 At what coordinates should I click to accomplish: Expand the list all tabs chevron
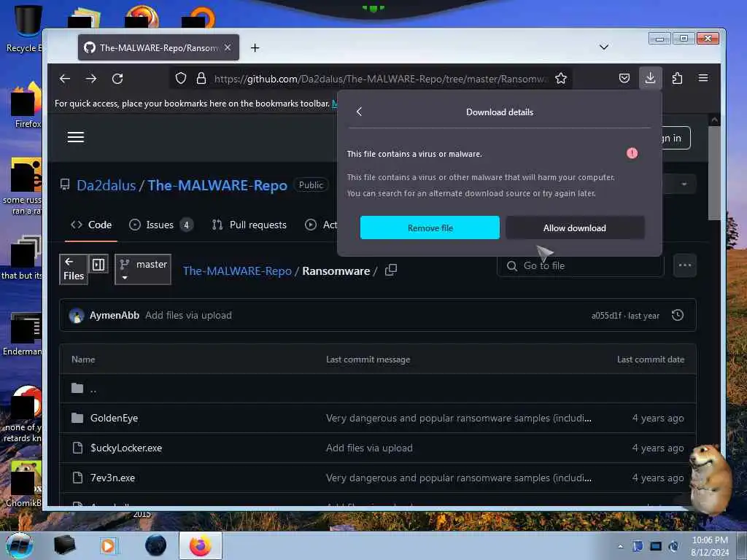point(603,47)
